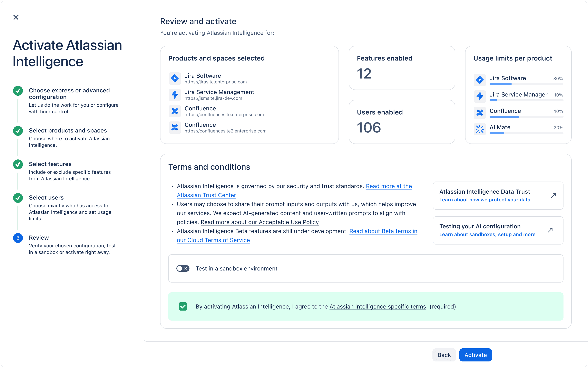Screen dimensions: 588x368
Task: Click https://jirasite.enterprise.com URL text
Action: click(x=216, y=82)
